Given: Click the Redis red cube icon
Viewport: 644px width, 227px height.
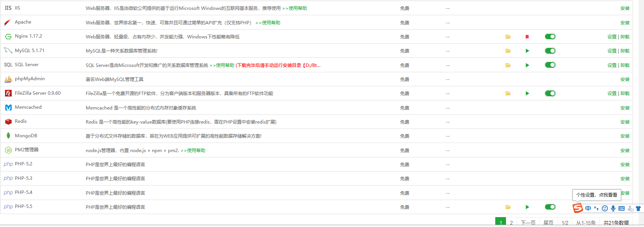Looking at the screenshot, I should [8, 122].
